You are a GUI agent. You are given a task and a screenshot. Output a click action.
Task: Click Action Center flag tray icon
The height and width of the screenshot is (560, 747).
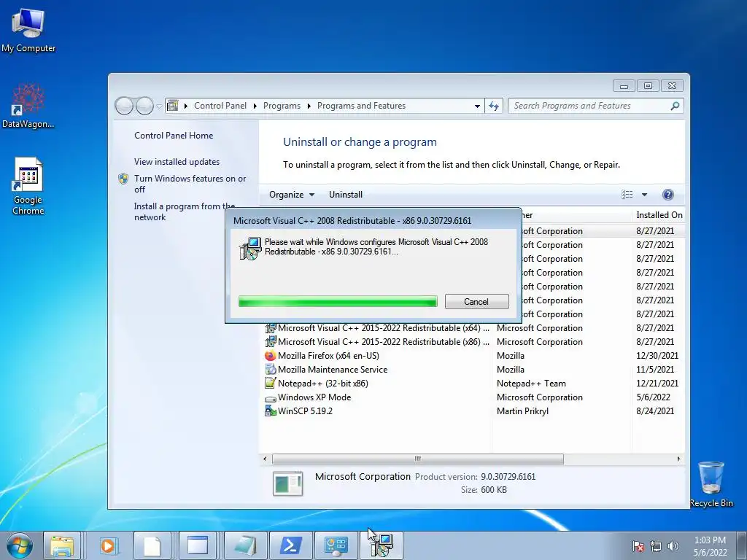[638, 546]
